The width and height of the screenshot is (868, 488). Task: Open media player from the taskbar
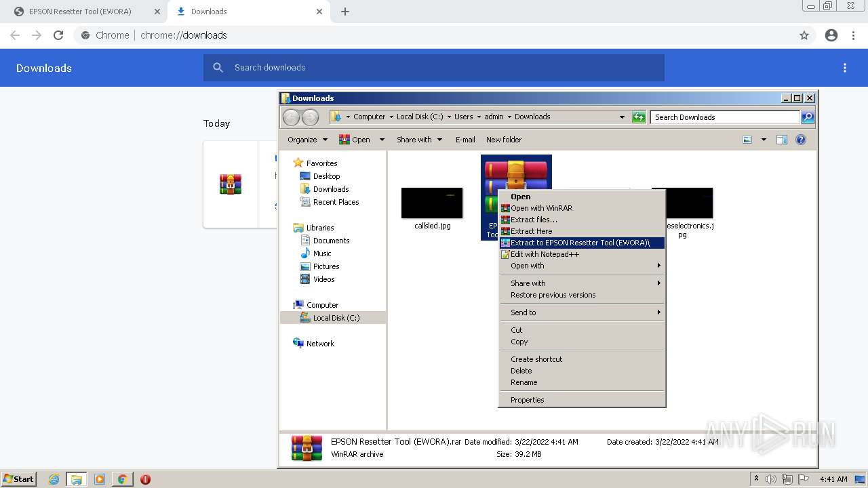pos(100,479)
